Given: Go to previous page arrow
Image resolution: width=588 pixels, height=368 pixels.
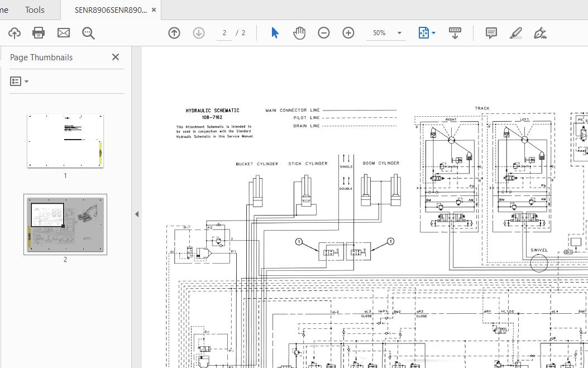Looking at the screenshot, I should 174,33.
